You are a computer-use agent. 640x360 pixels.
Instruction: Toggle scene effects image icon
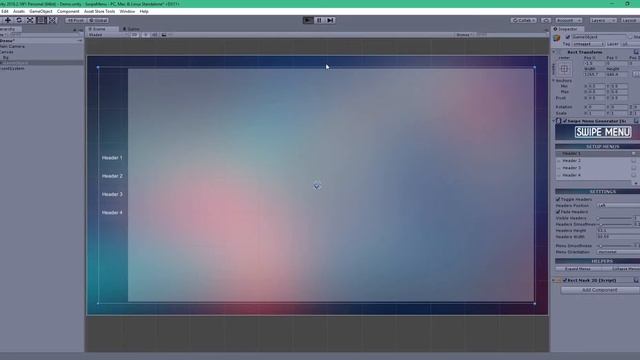point(164,35)
